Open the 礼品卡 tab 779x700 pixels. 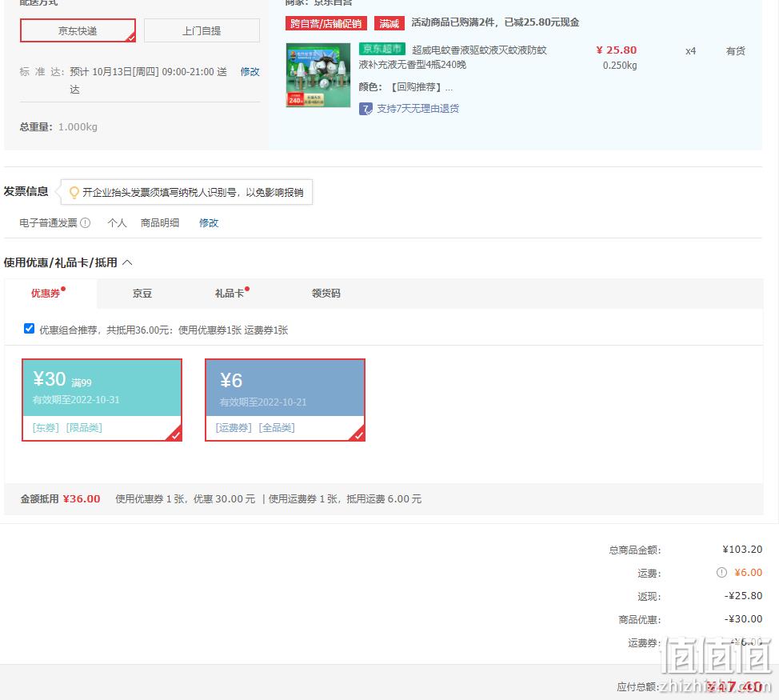coord(230,293)
